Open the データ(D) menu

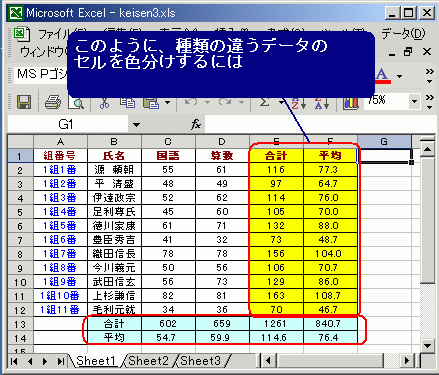coord(403,34)
